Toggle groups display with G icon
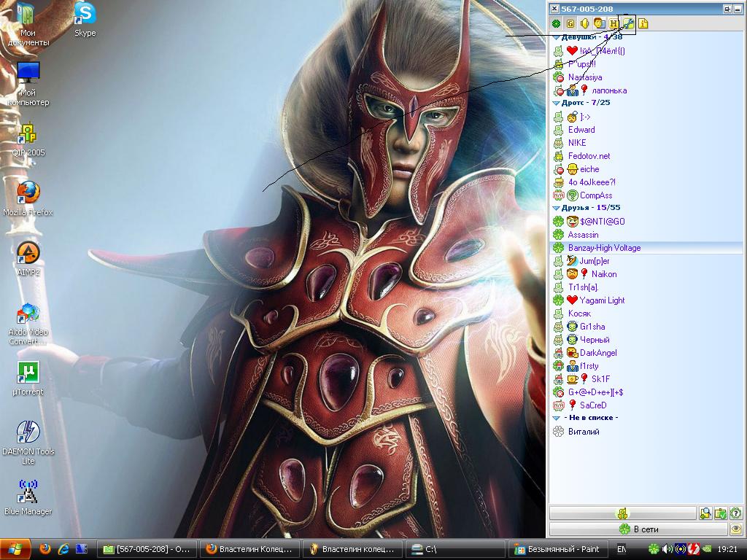 [x=570, y=23]
